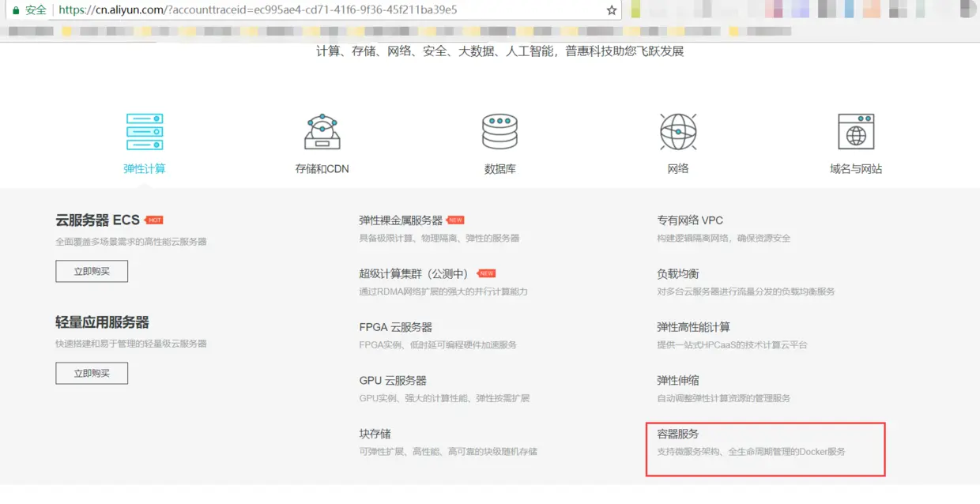Click the description 具备极限计算、物理隔离、弹性的服务器
This screenshot has width=980, height=504.
(x=439, y=238)
